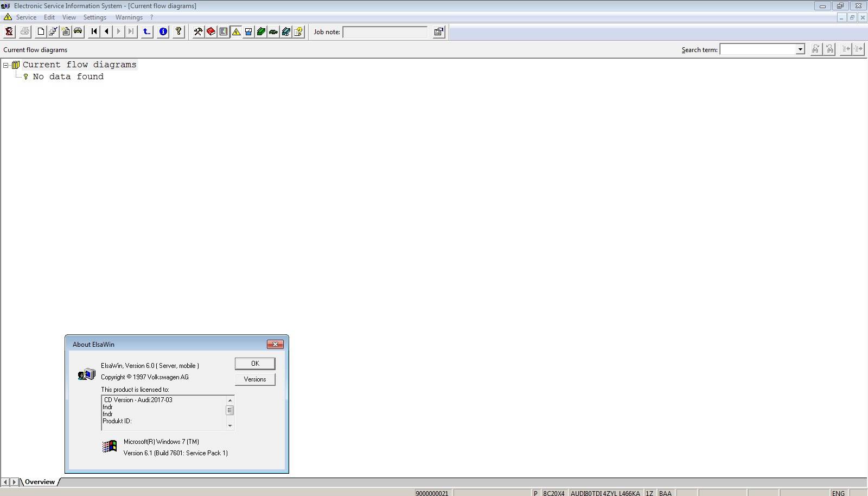The height and width of the screenshot is (496, 868).
Task: Open the Search term dropdown arrow
Action: [800, 49]
